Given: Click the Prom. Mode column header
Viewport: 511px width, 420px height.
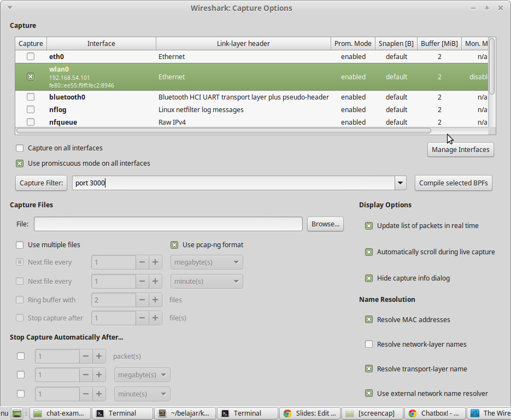Looking at the screenshot, I should pos(353,43).
